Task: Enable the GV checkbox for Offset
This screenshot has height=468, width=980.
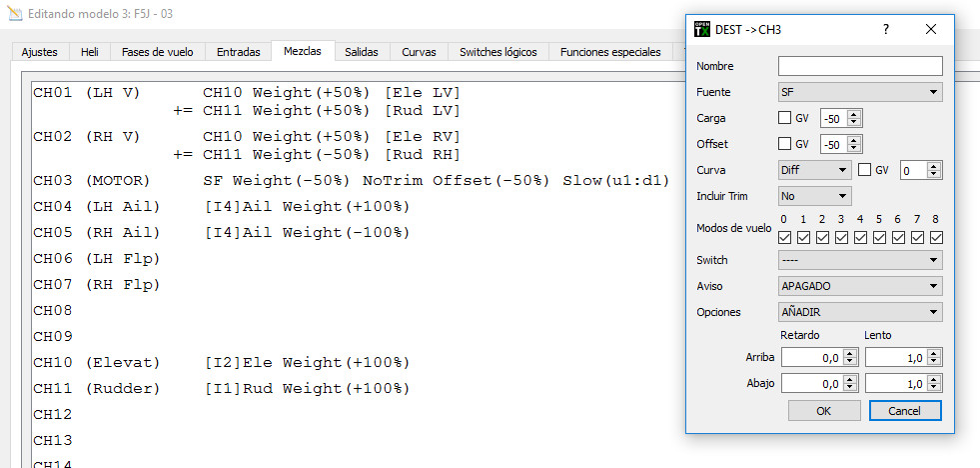Action: 785,144
